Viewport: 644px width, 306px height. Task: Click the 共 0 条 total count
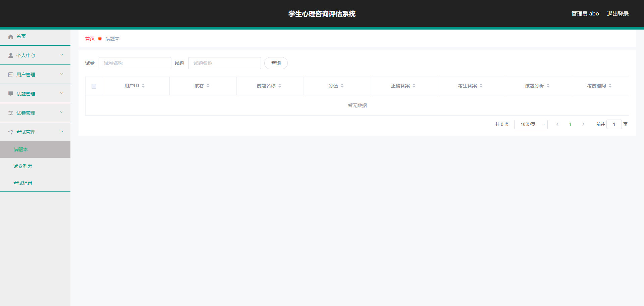click(502, 124)
